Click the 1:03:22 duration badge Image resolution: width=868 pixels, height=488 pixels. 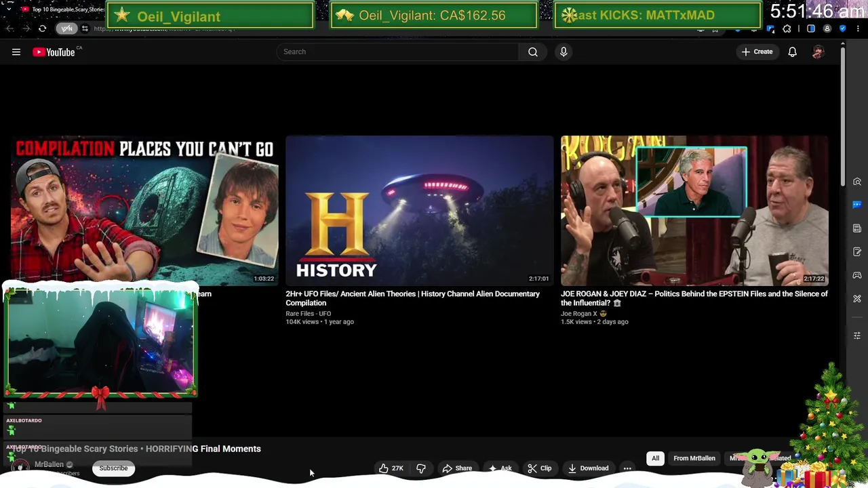tap(264, 279)
